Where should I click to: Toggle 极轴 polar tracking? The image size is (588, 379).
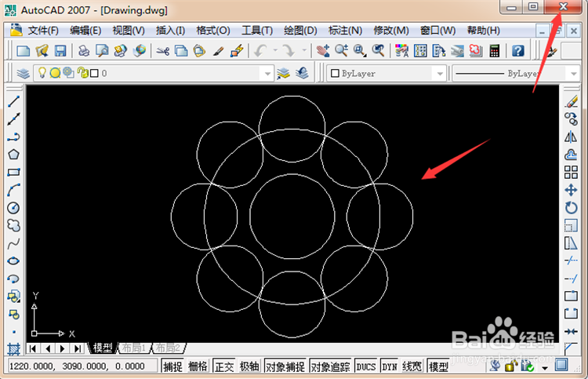point(249,366)
